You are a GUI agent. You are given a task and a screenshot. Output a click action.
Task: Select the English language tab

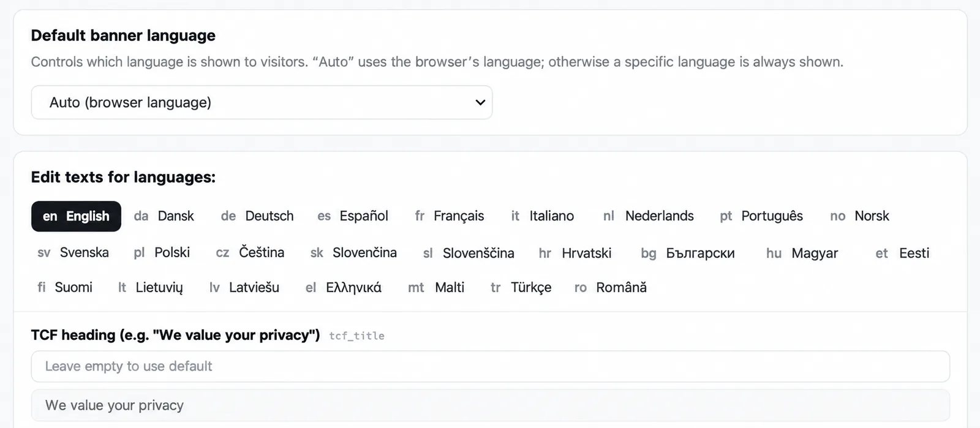click(76, 216)
